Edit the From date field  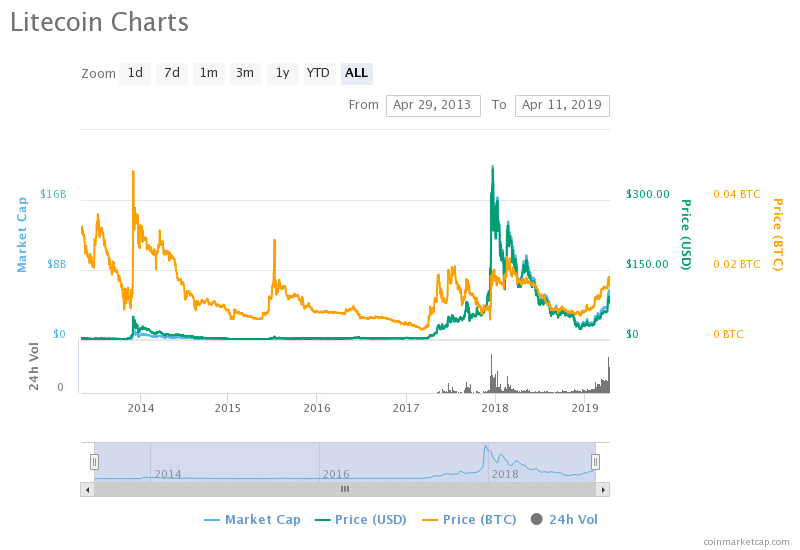pyautogui.click(x=433, y=106)
